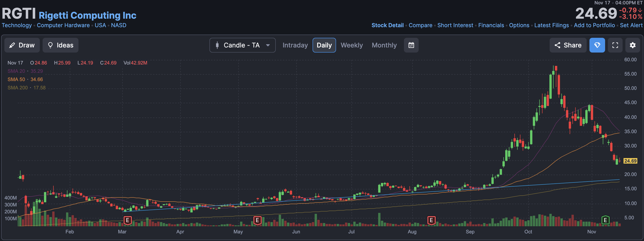Screen dimensions: 644x241
Task: Click the August earnings E marker
Action: click(x=431, y=220)
